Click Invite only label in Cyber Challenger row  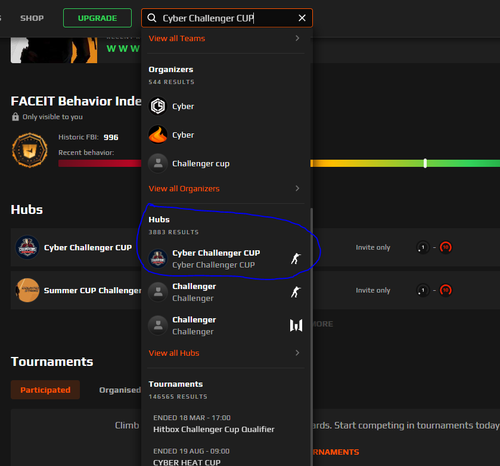(373, 247)
